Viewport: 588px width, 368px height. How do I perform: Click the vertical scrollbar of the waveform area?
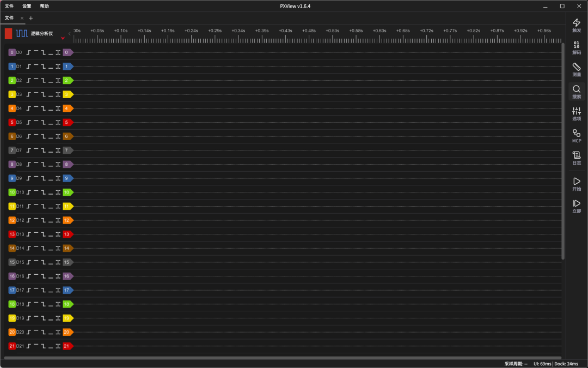click(563, 152)
